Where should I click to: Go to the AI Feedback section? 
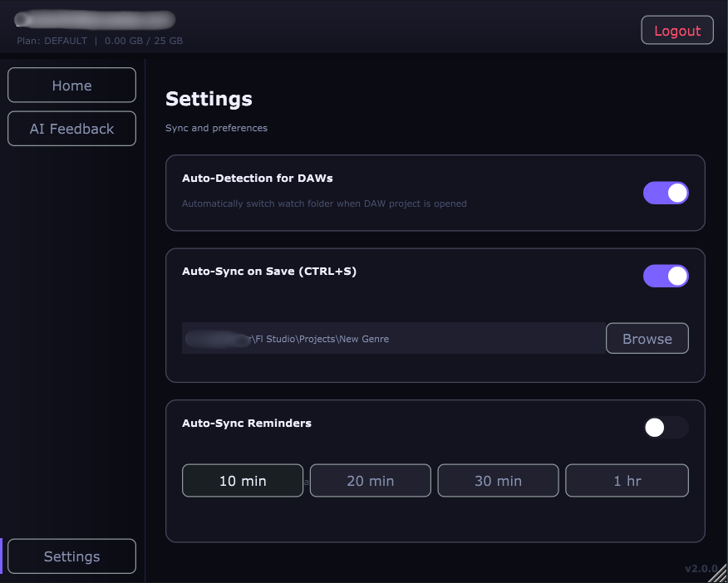coord(71,129)
